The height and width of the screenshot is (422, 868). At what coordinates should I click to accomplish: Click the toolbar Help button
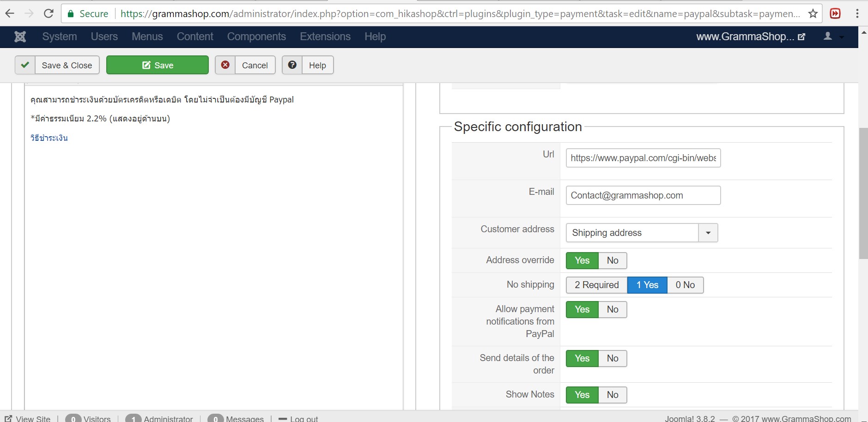(308, 65)
